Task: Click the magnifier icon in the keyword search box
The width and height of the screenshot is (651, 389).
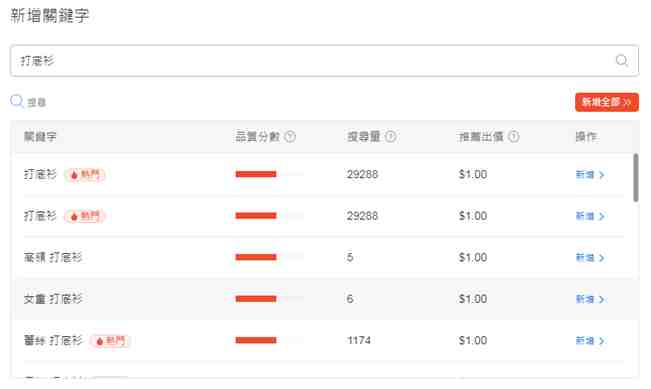Action: point(622,61)
